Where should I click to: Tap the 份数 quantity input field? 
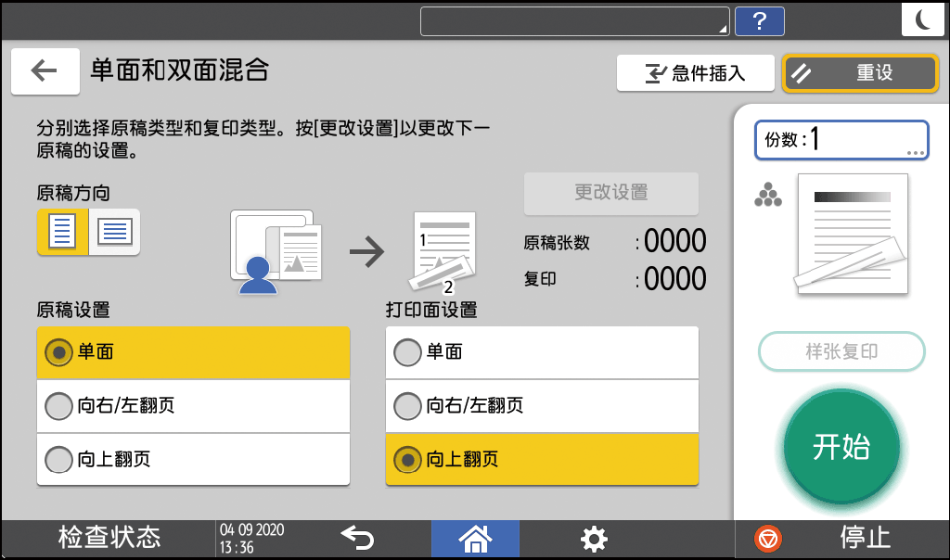point(835,139)
